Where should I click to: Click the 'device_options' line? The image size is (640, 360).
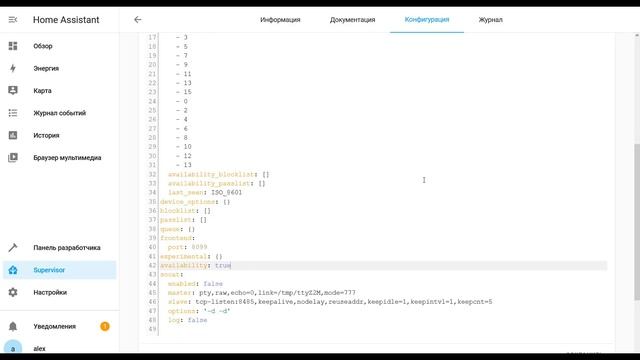pyautogui.click(x=195, y=202)
